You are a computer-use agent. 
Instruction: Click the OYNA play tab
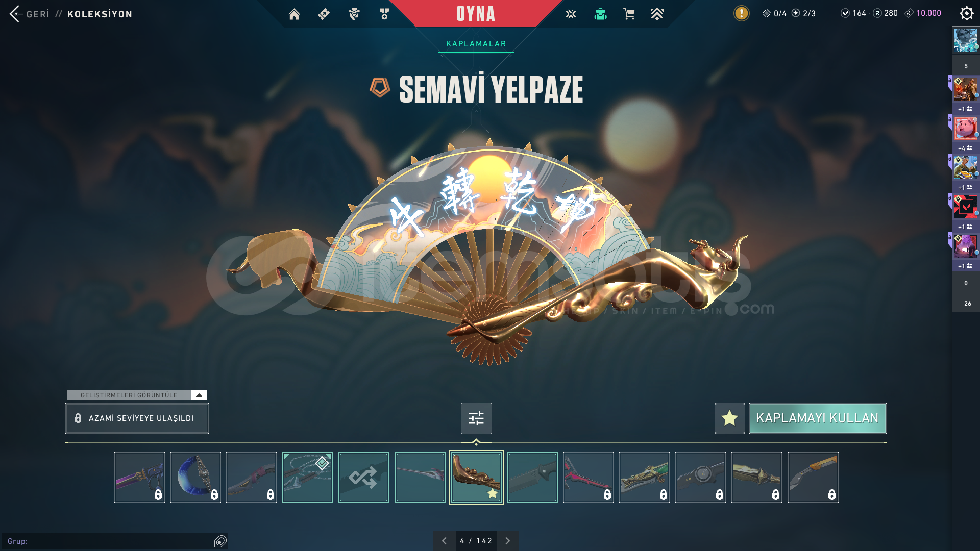point(476,14)
